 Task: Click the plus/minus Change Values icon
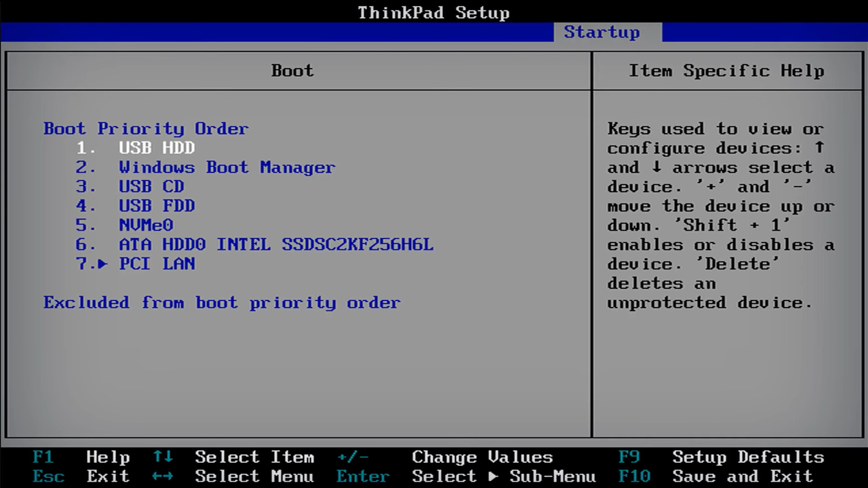(353, 457)
